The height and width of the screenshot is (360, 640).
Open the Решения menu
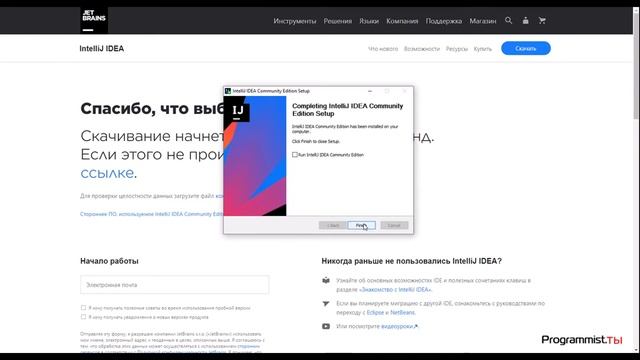[x=338, y=21]
